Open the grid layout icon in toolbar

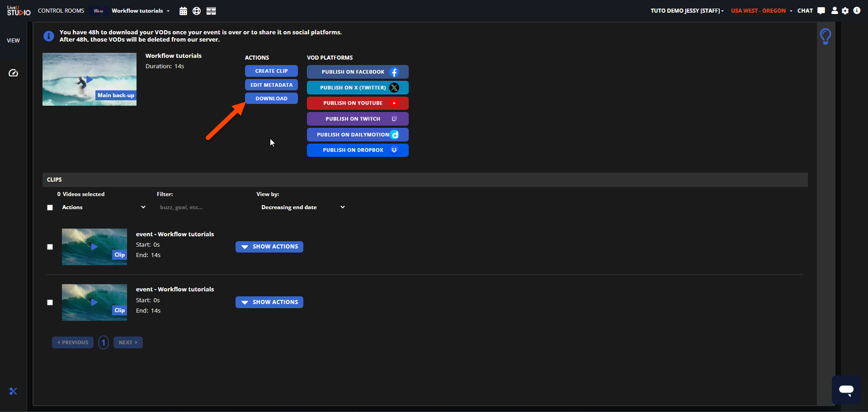(x=211, y=11)
